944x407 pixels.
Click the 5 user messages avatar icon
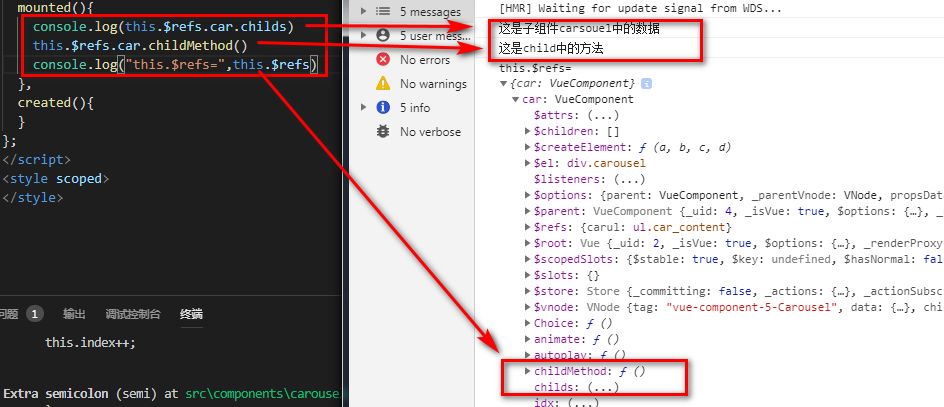pyautogui.click(x=382, y=35)
